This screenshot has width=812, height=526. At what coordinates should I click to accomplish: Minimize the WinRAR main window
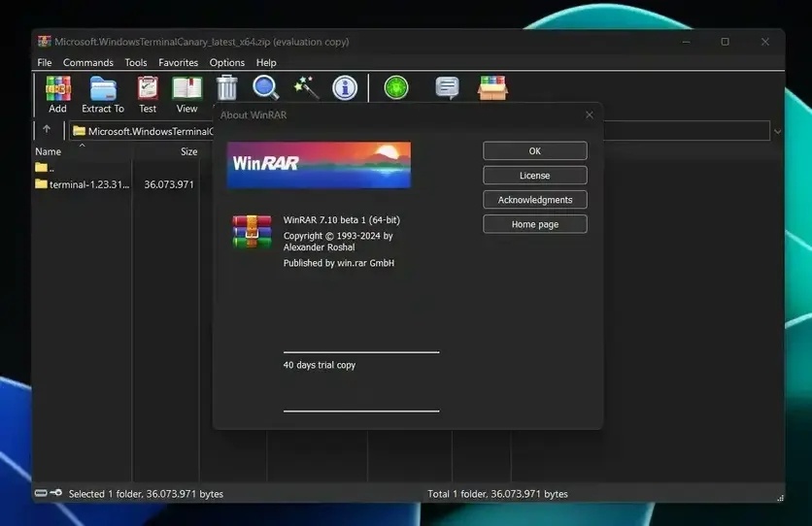coord(686,42)
